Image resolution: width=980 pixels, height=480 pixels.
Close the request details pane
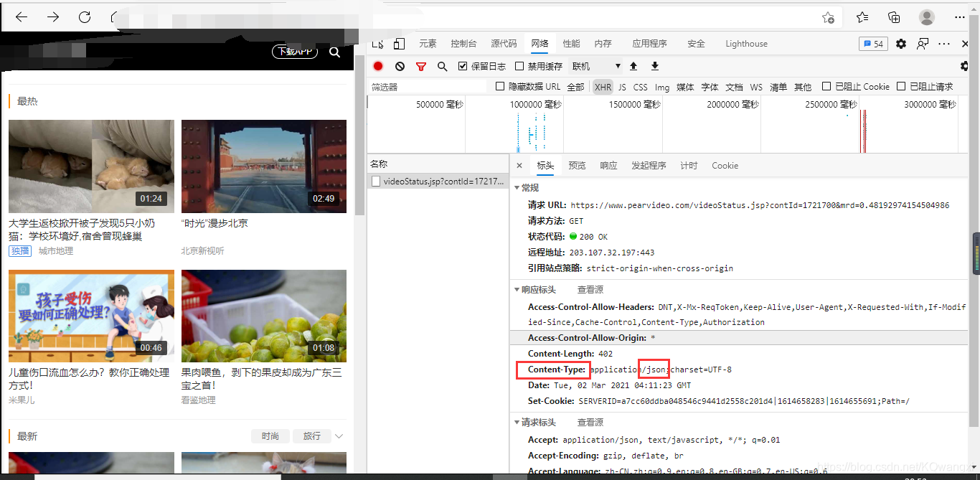[519, 166]
